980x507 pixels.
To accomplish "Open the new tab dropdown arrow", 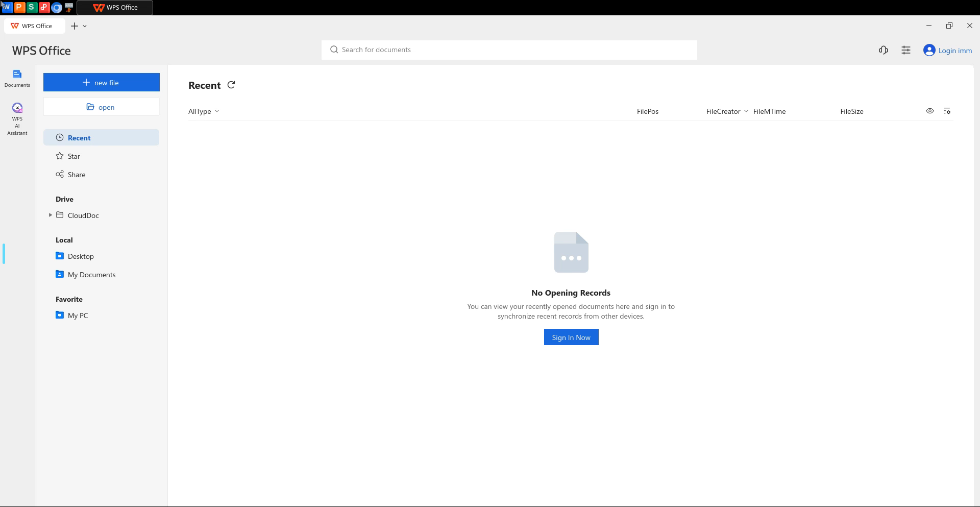I will 85,26.
